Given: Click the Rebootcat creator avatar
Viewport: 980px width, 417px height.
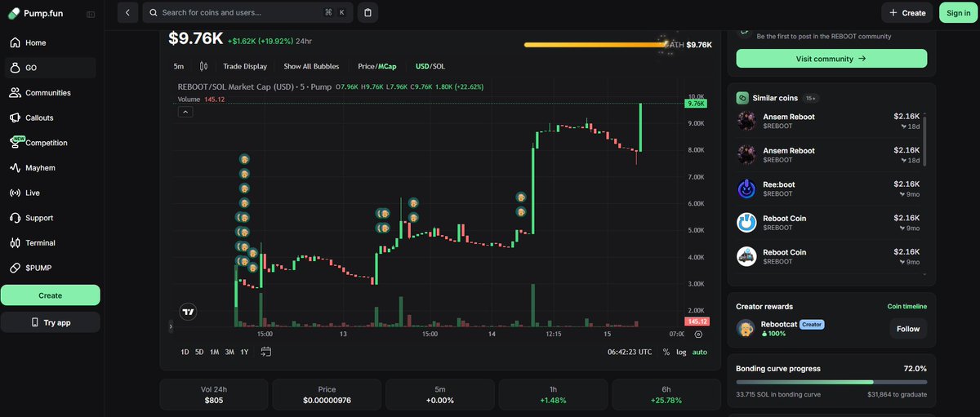Looking at the screenshot, I should pyautogui.click(x=745, y=328).
